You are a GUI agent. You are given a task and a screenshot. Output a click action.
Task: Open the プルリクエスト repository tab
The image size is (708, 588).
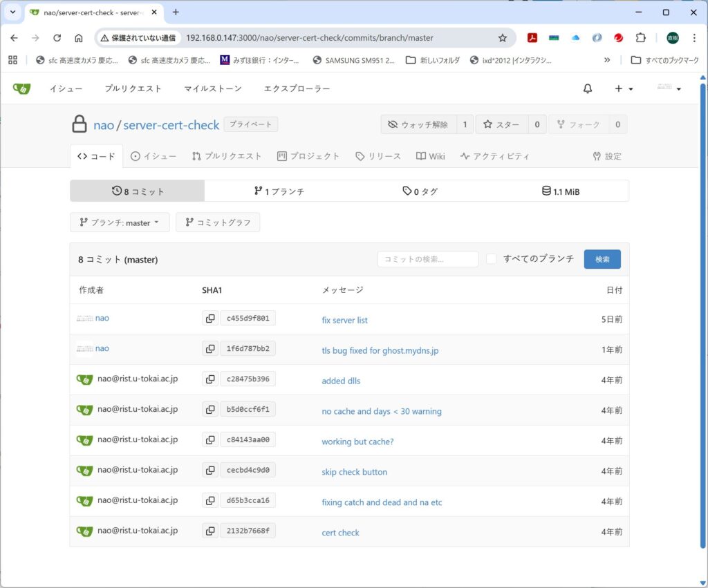(227, 156)
